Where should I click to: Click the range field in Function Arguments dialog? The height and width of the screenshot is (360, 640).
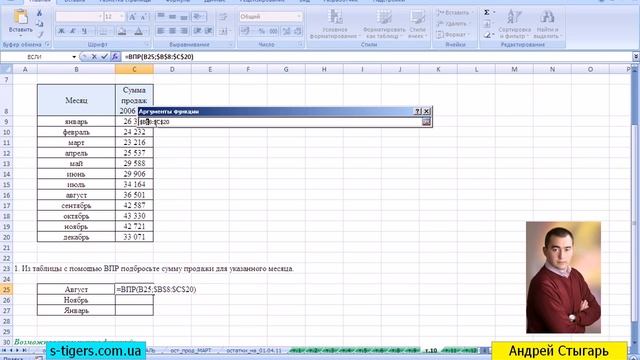(x=280, y=122)
